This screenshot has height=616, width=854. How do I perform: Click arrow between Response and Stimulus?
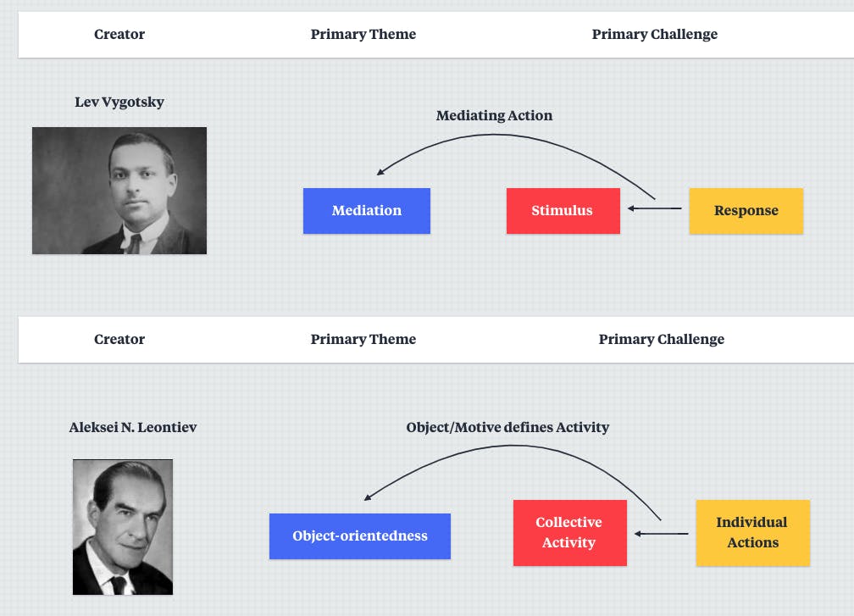[654, 208]
